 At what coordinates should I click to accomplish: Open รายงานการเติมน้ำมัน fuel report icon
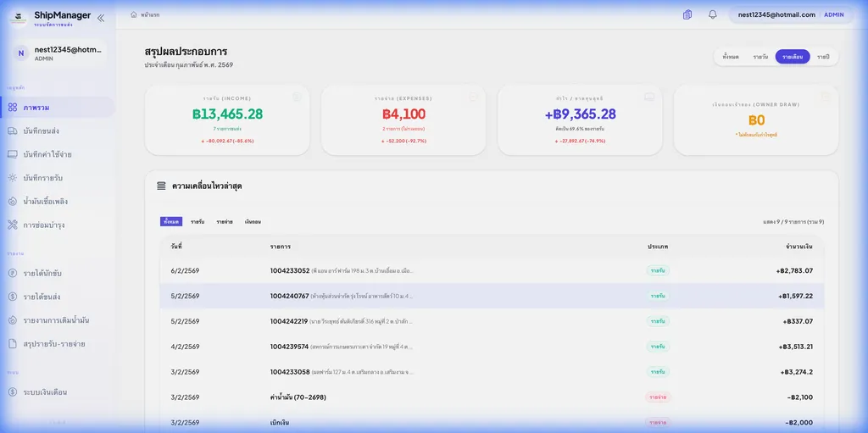point(13,320)
